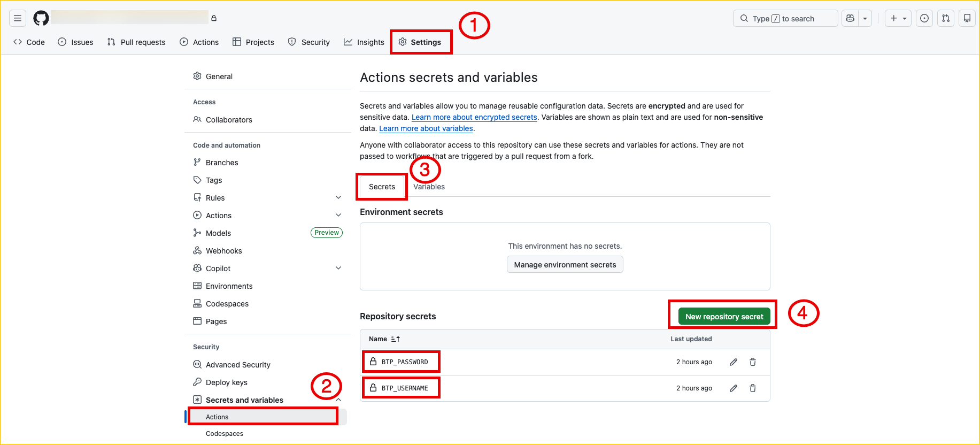Screen dimensions: 980x445
Task: Go to Pull requests tab
Action: 136,42
